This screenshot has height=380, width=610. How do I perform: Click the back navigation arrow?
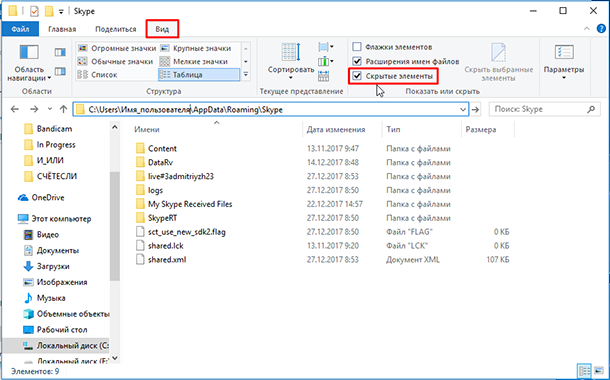click(x=15, y=109)
